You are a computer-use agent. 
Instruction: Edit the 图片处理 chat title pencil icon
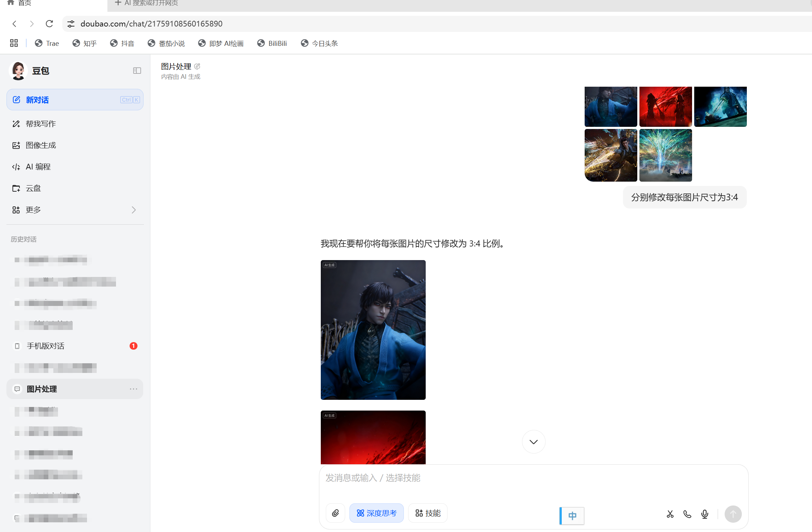click(x=197, y=66)
